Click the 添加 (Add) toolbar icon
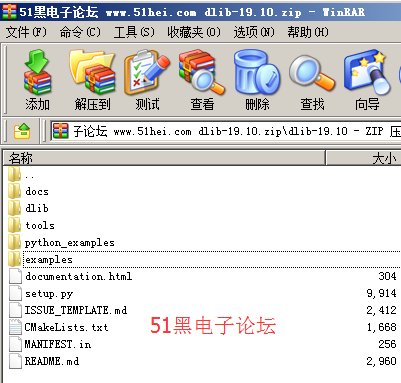 point(37,72)
